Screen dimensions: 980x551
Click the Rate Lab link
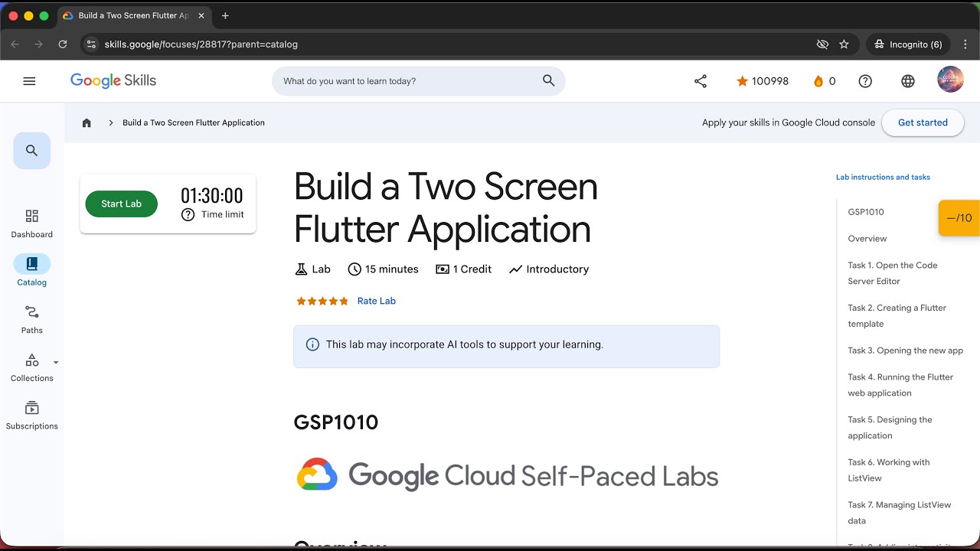[377, 301]
